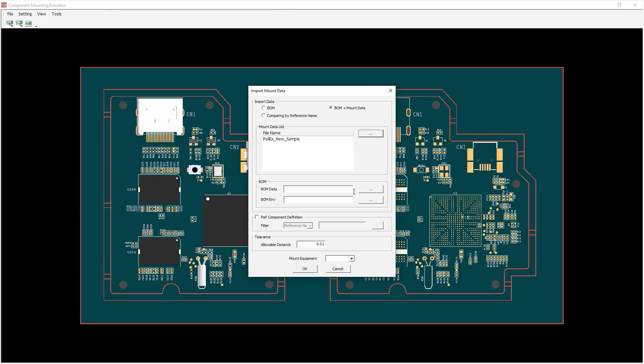Select the BOM radio option
Image resolution: width=644 pixels, height=364 pixels.
point(264,108)
